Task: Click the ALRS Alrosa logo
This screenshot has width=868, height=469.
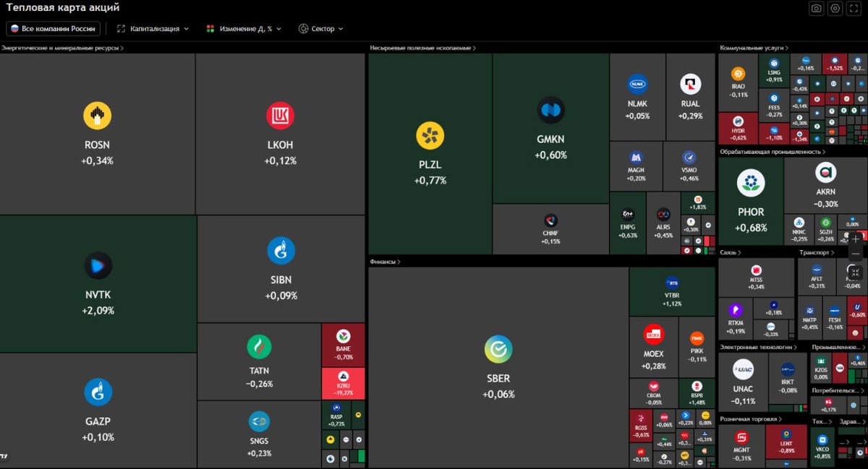Action: click(x=663, y=215)
